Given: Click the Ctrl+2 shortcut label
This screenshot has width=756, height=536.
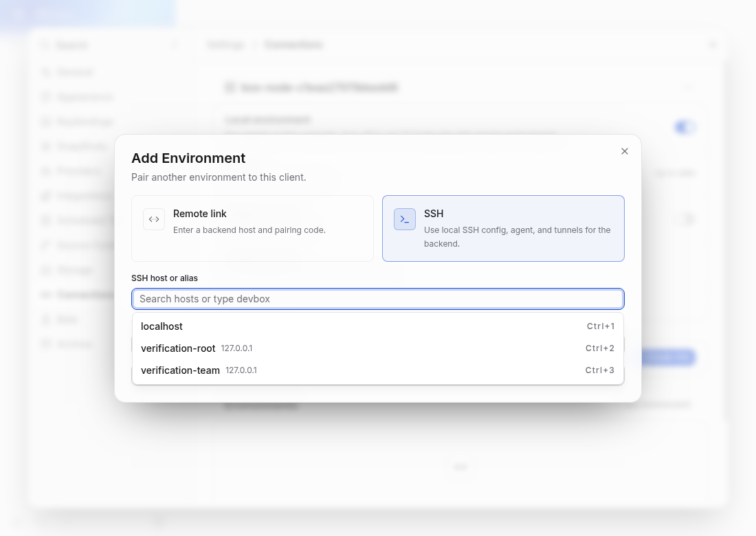Looking at the screenshot, I should click(600, 348).
